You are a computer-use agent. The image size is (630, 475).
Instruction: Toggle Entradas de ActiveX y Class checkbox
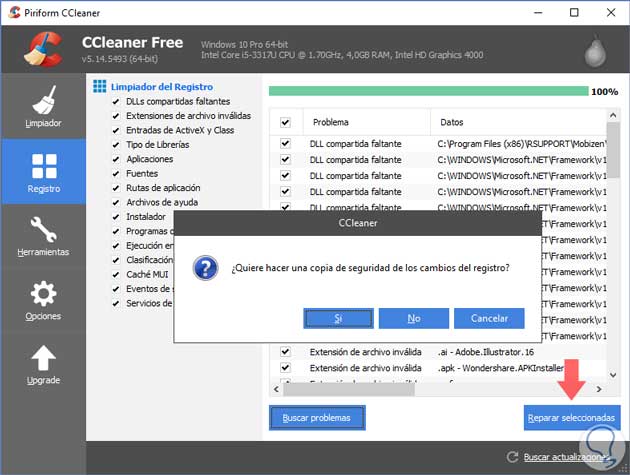point(116,131)
